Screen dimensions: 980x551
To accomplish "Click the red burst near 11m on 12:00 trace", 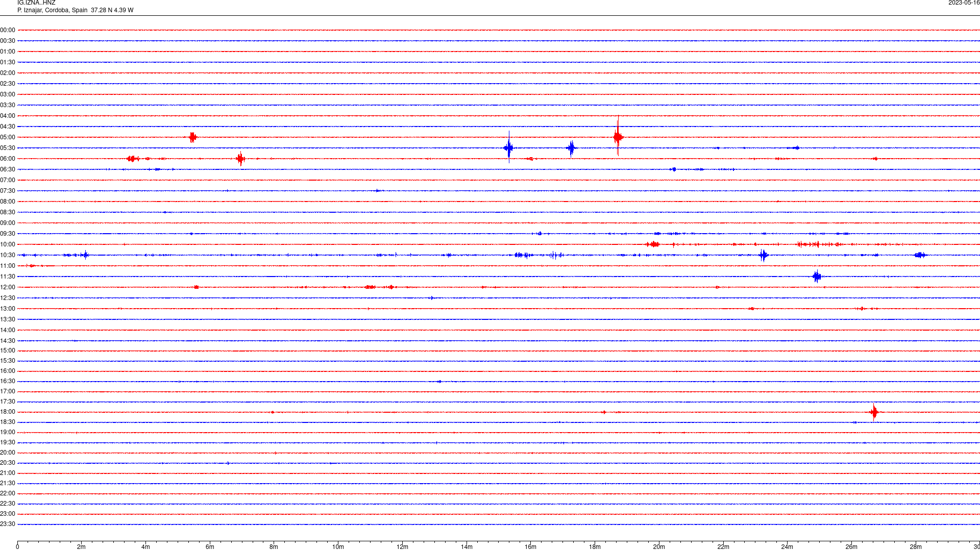I will (x=371, y=287).
